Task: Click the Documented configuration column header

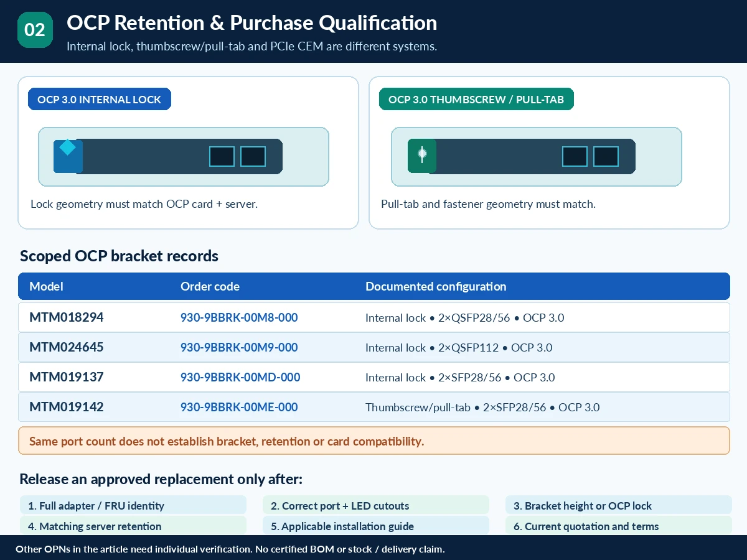Action: [x=436, y=287]
